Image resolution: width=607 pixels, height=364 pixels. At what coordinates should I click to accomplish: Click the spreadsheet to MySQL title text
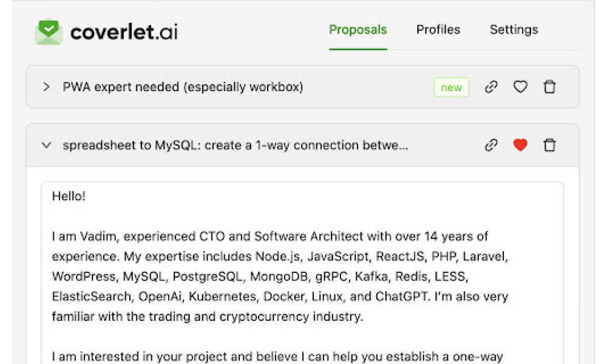point(236,146)
